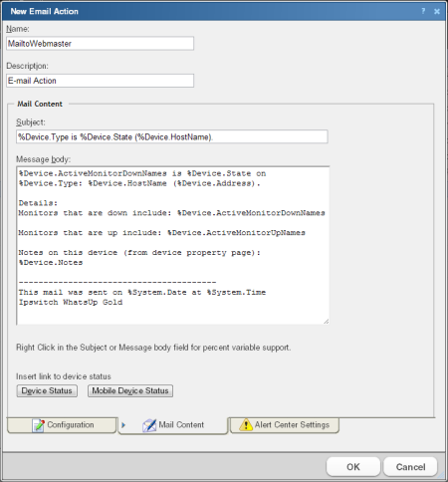Image resolution: width=448 pixels, height=482 pixels.
Task: Switch to the Alert Center Settings tab
Action: (285, 425)
